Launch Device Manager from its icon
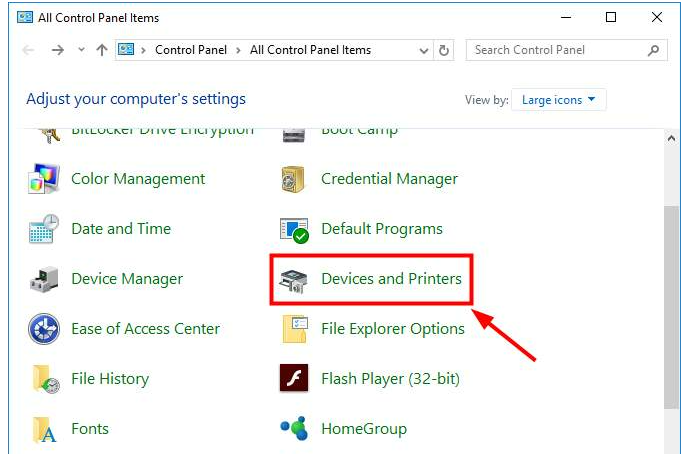Image resolution: width=684 pixels, height=454 pixels. click(x=45, y=280)
